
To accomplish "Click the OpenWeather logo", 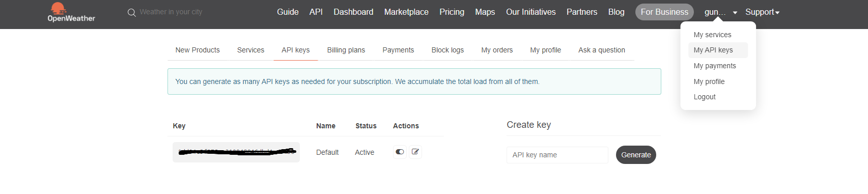I will click(x=71, y=13).
